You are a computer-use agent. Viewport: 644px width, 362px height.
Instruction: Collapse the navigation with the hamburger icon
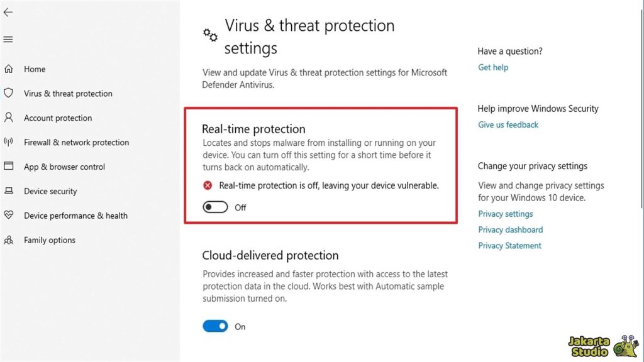pos(8,39)
